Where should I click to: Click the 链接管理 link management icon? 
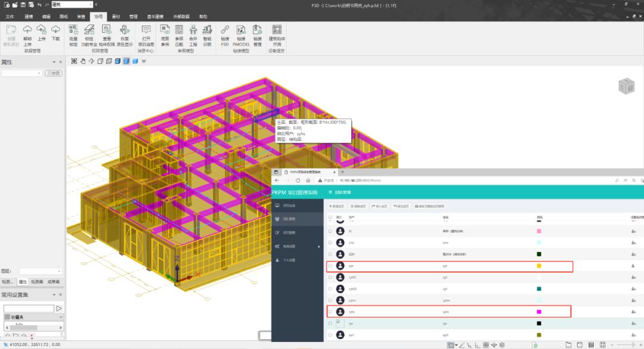257,30
